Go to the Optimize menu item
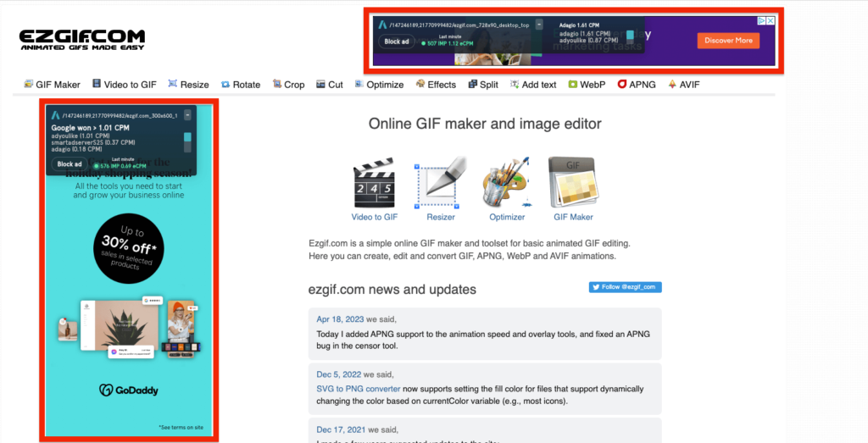This screenshot has height=443, width=868. point(379,85)
